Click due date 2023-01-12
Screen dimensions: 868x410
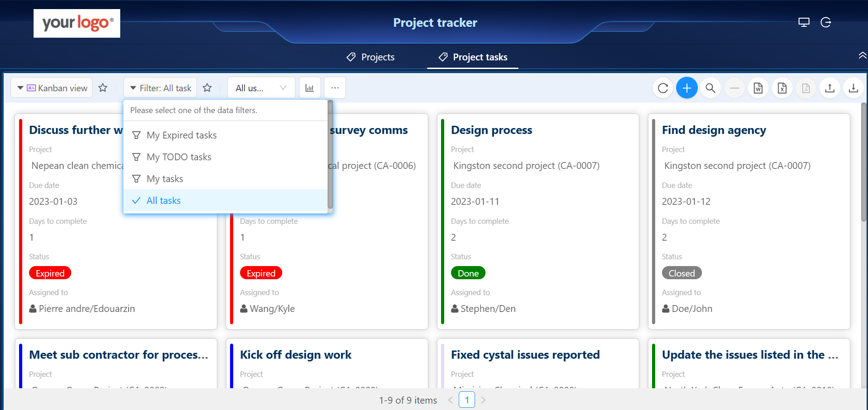686,202
